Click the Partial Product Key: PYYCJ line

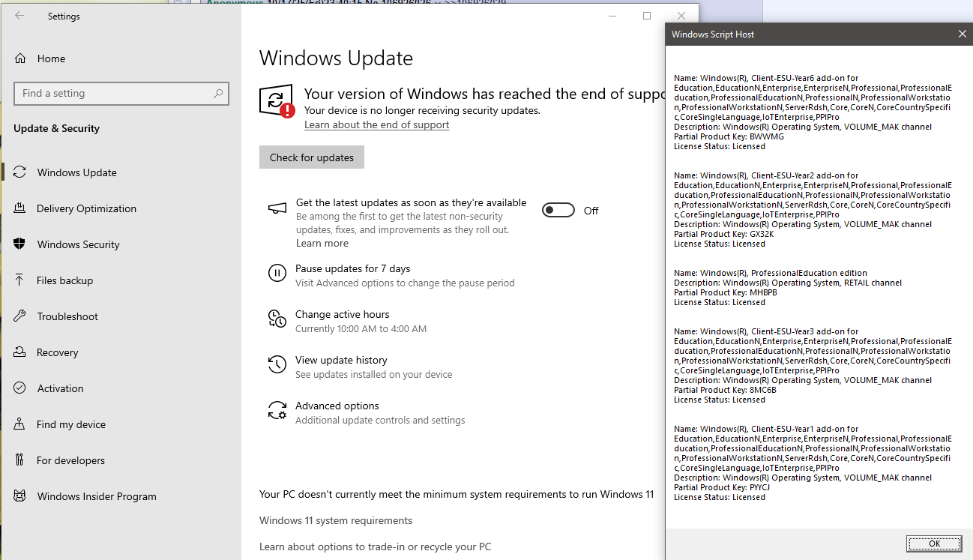[722, 487]
